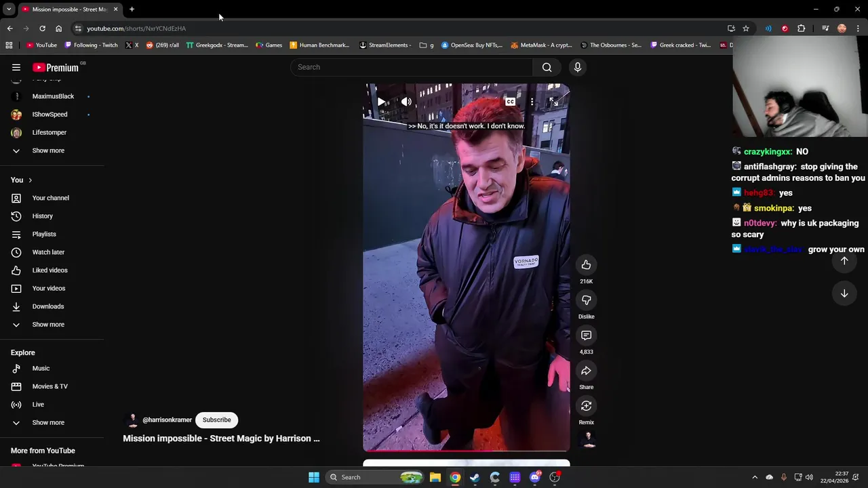Go to next Short with down arrow
The image size is (868, 488).
[x=844, y=293]
